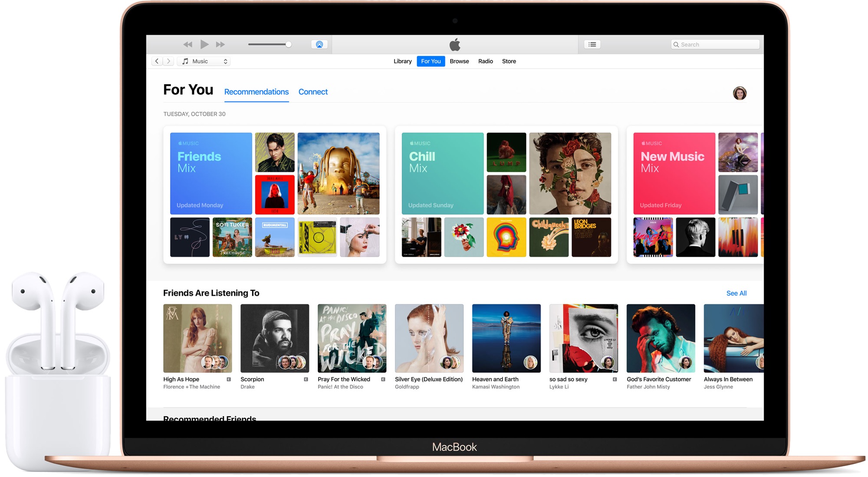This screenshot has width=868, height=477.
Task: Click friend avatars on High As Hope
Action: tap(215, 362)
